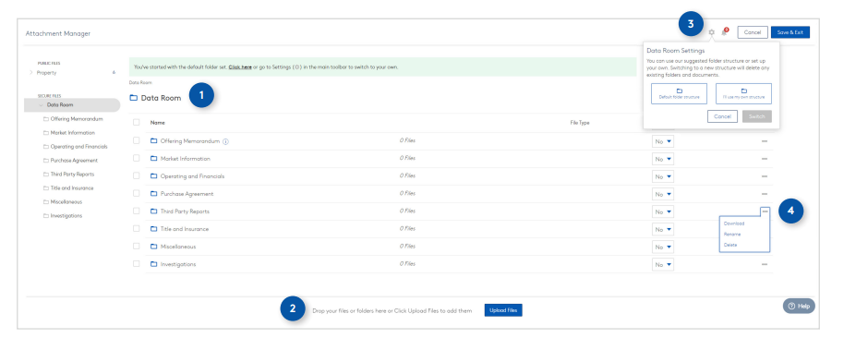Check the Operating and Financials row checkbox
The width and height of the screenshot is (868, 350).
click(x=136, y=175)
